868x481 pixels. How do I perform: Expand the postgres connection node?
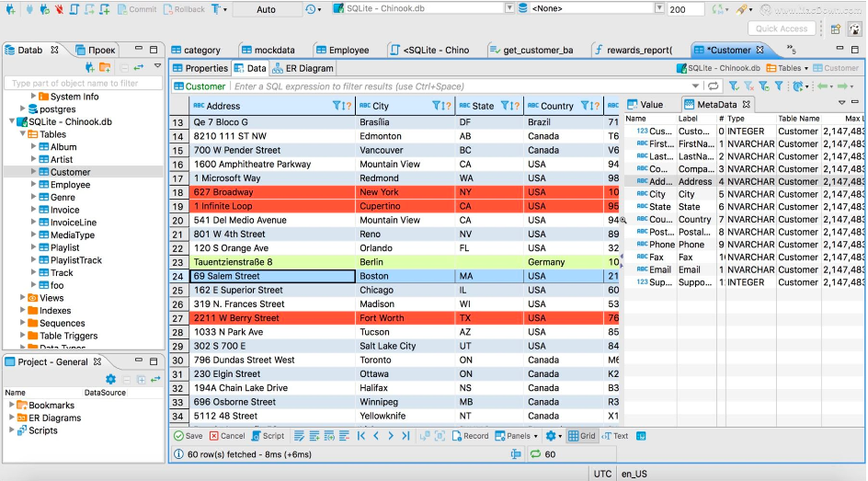[23, 109]
